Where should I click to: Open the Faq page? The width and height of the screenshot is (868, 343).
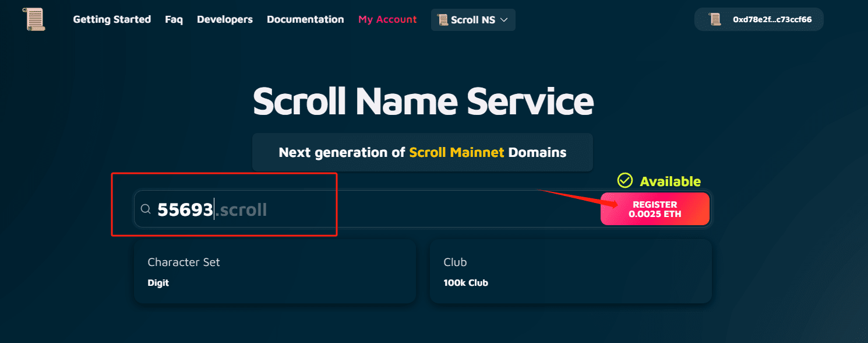coord(174,19)
